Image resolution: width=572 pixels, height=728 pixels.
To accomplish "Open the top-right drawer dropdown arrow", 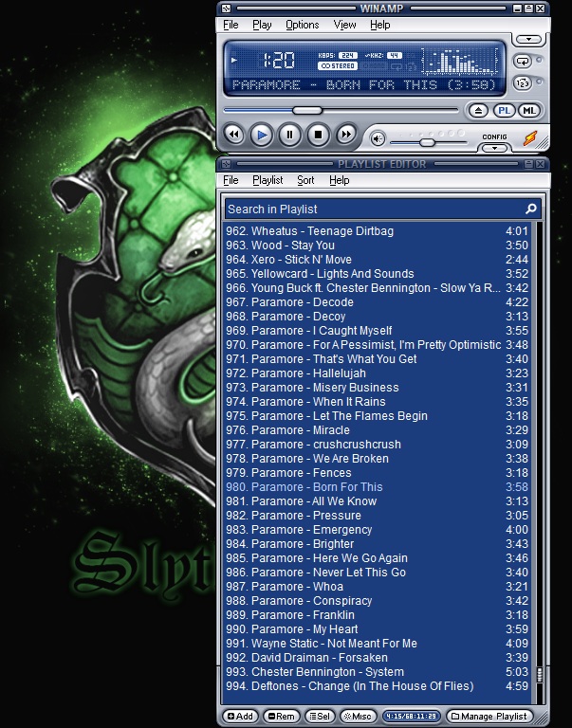I will coord(528,40).
